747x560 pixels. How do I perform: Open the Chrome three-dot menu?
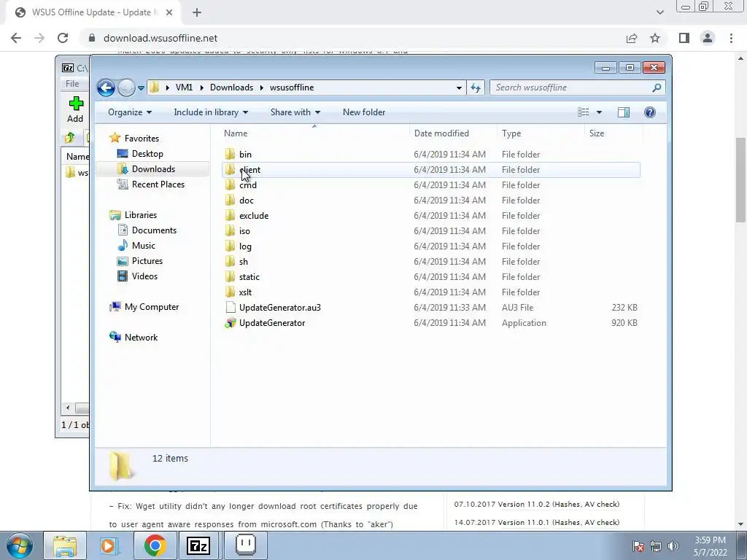click(731, 38)
